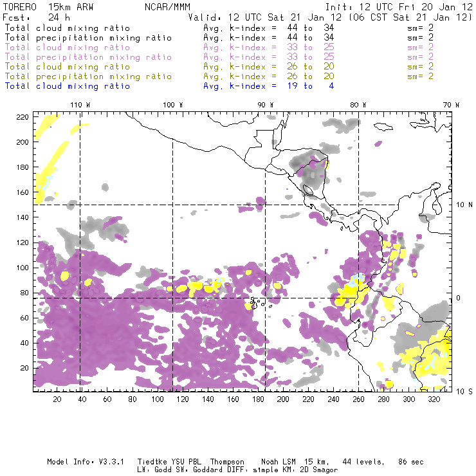Click the 'Thompson' microphysics label in the footer
The image size is (476, 476).
(x=227, y=462)
